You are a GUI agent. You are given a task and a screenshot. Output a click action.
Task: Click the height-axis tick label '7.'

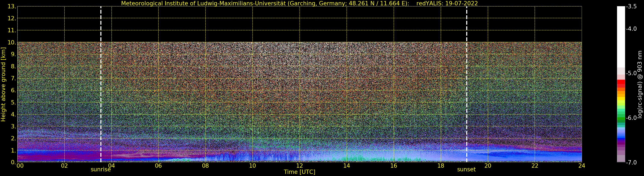[13, 78]
